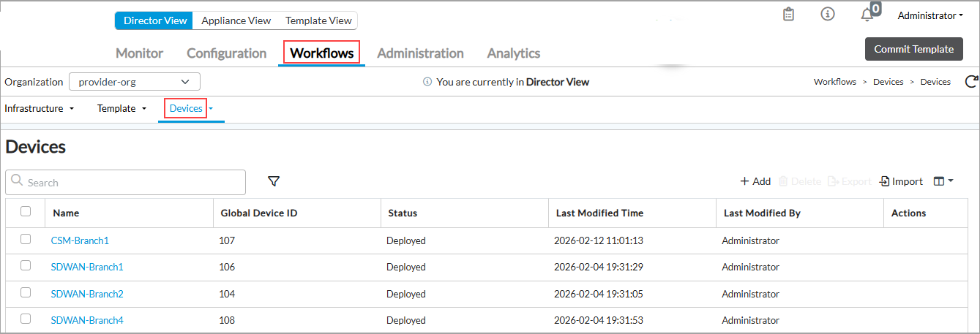
Task: Expand the Infrastructure submenu
Action: pyautogui.click(x=40, y=108)
